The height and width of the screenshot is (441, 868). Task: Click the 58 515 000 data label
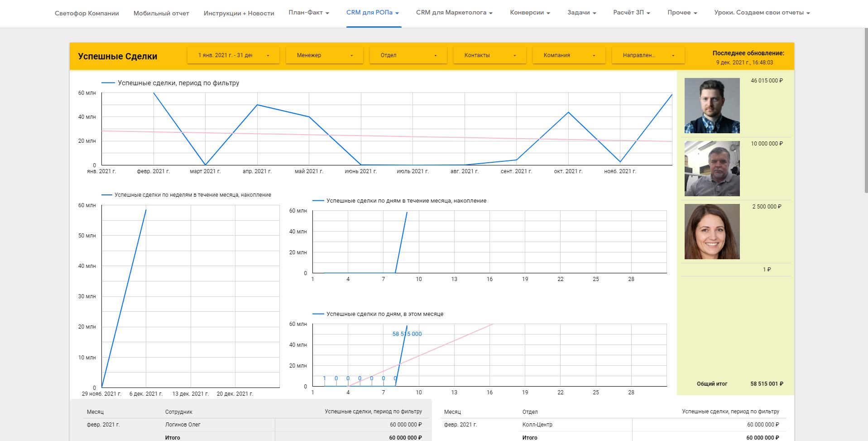[407, 334]
